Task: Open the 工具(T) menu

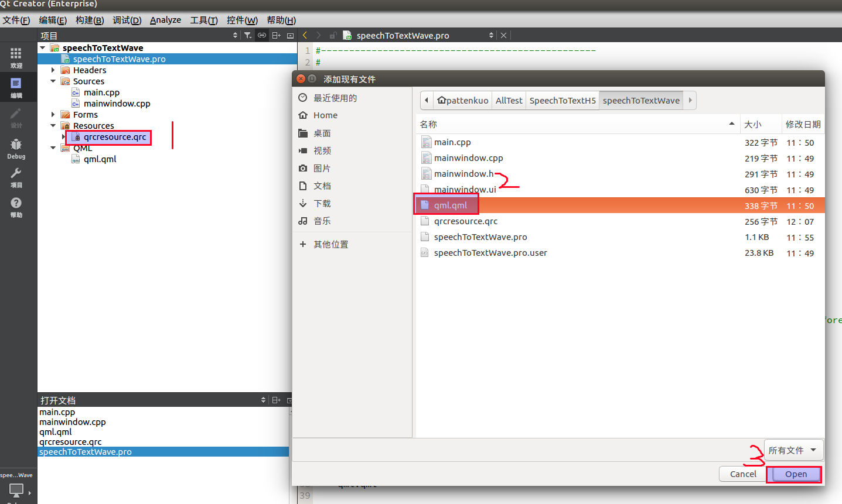Action: click(x=203, y=20)
